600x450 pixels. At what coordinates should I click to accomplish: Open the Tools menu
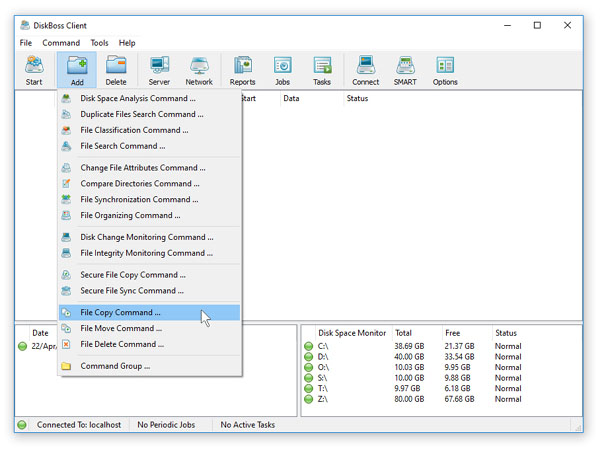click(x=99, y=43)
